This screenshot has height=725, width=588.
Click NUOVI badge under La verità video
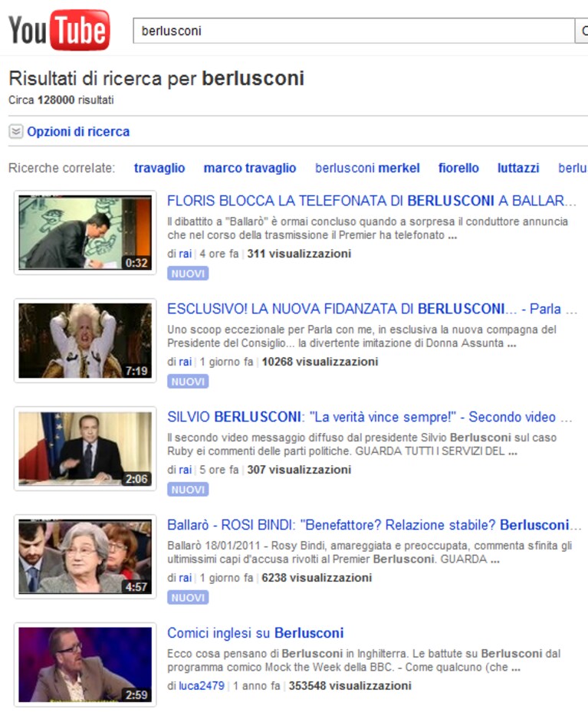pyautogui.click(x=188, y=490)
